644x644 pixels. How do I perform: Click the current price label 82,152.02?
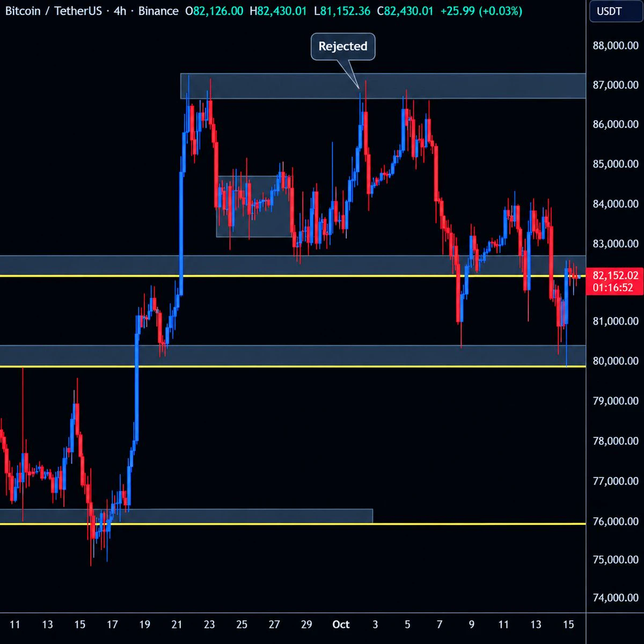(x=616, y=275)
